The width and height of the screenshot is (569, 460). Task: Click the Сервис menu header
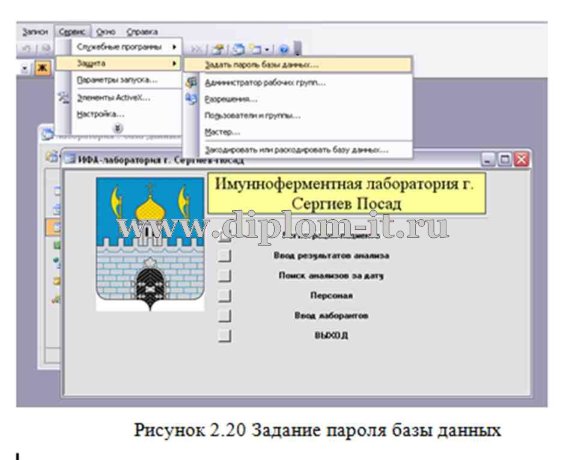(x=73, y=32)
